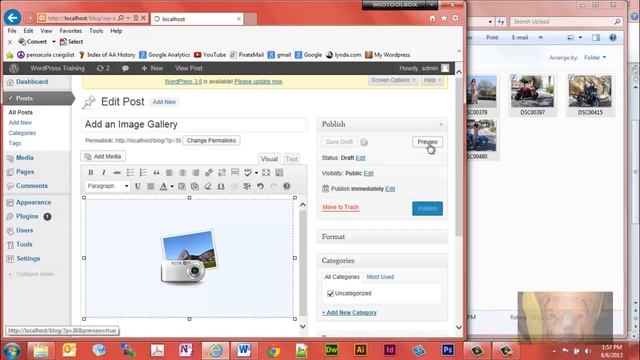This screenshot has height=360, width=640.
Task: Expand the Help panel
Action: pyautogui.click(x=433, y=80)
